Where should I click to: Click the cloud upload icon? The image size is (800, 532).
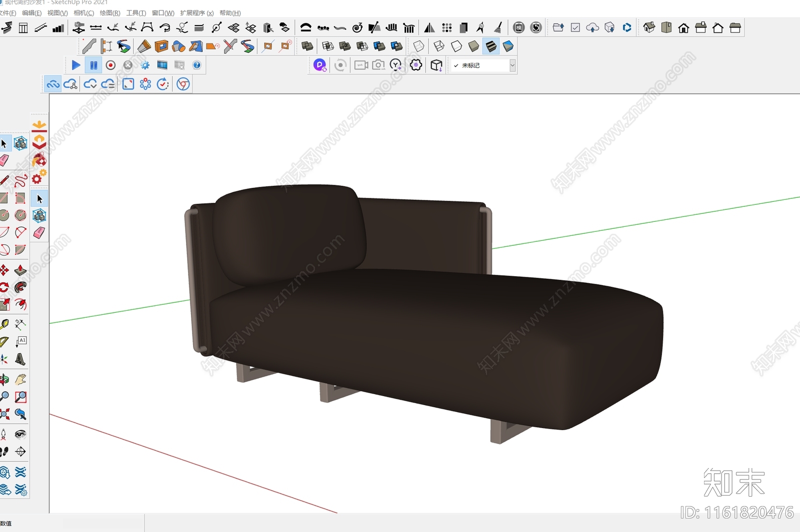(592, 27)
